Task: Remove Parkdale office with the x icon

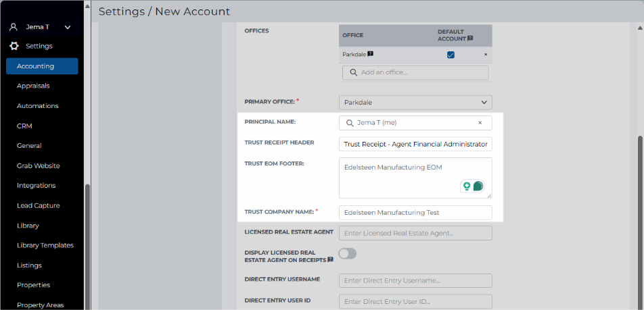Action: (486, 54)
